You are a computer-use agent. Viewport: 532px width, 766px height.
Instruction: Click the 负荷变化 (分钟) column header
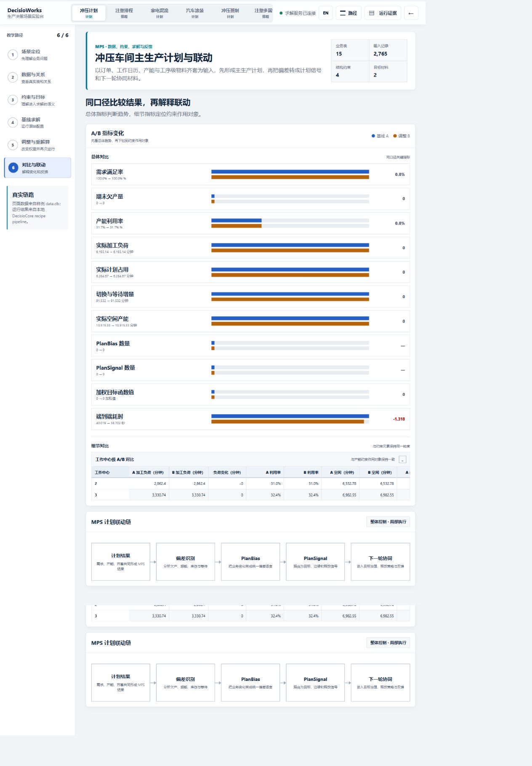pos(227,472)
